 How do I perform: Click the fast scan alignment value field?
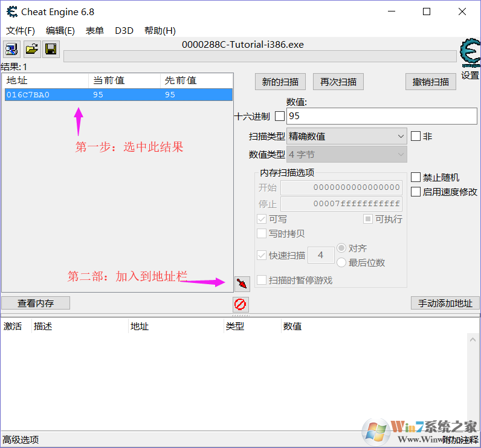pyautogui.click(x=321, y=255)
